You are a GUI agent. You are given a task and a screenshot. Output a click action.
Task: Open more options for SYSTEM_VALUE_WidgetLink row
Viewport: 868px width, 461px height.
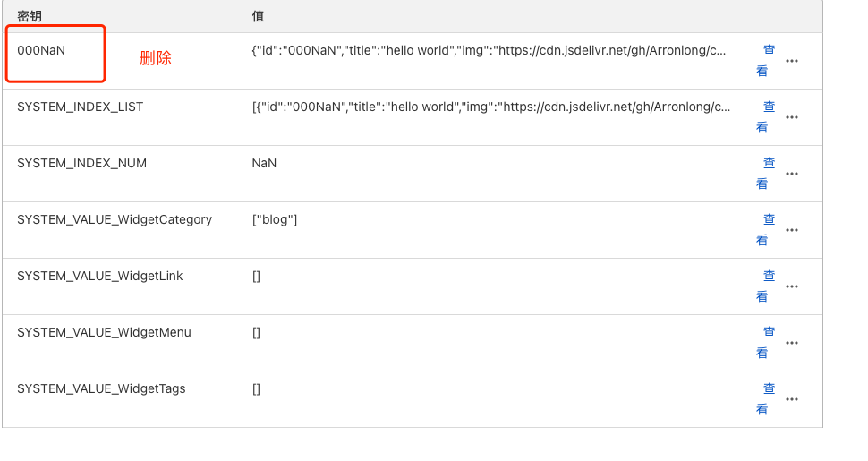[792, 286]
